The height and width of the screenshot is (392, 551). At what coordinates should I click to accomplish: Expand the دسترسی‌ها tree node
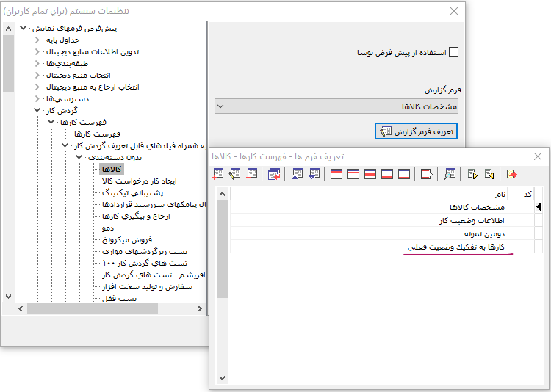37,98
